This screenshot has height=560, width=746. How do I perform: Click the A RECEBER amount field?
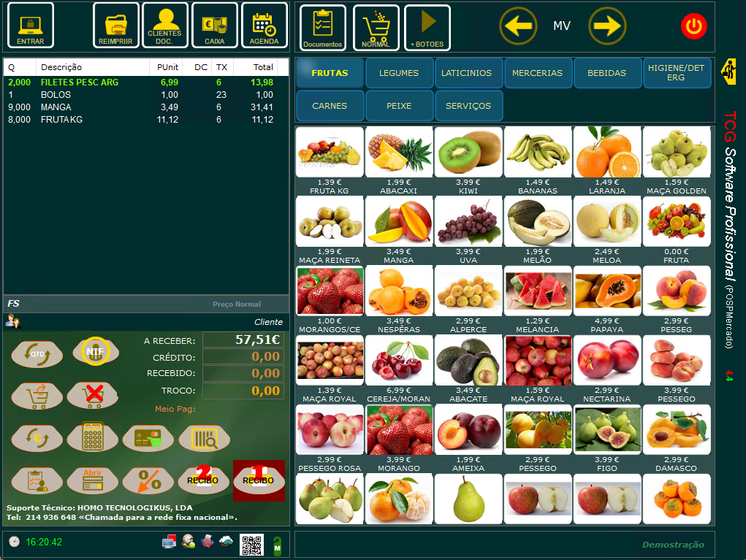point(243,340)
